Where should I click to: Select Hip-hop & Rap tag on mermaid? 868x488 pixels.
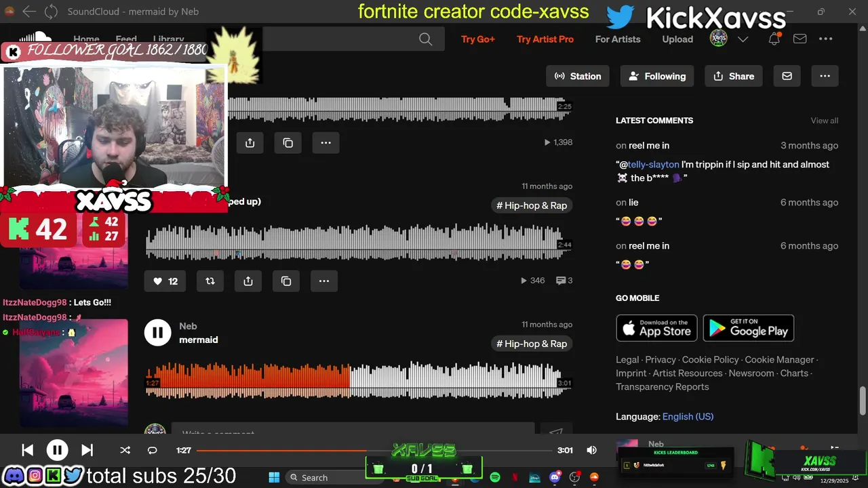(x=532, y=344)
